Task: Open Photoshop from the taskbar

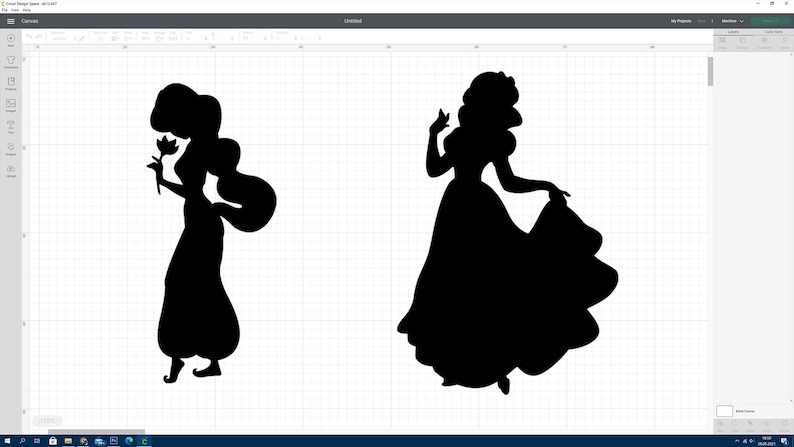Action: pos(114,441)
